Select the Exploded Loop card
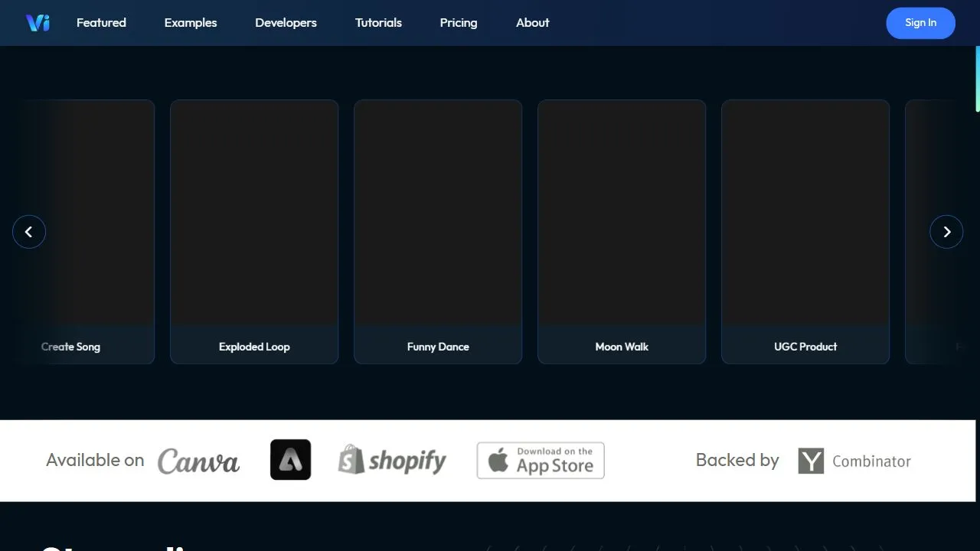The width and height of the screenshot is (980, 551). click(x=254, y=232)
